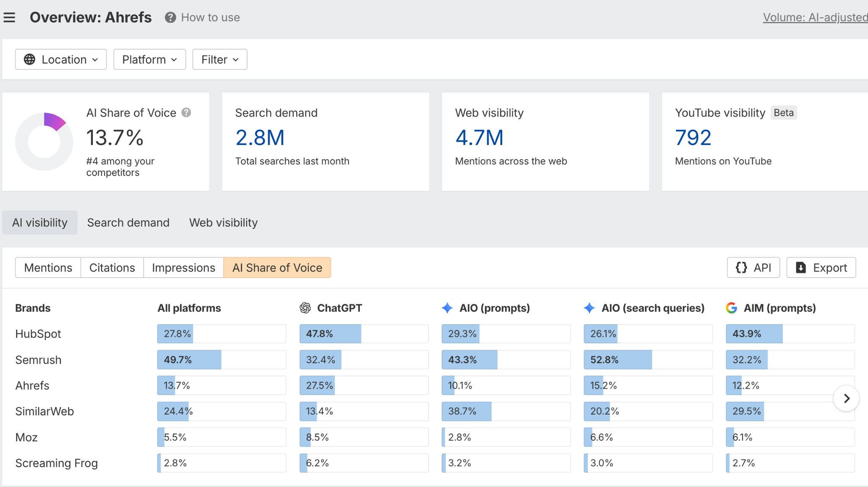868x487 pixels.
Task: Select the Impressions metric tab
Action: click(x=184, y=267)
